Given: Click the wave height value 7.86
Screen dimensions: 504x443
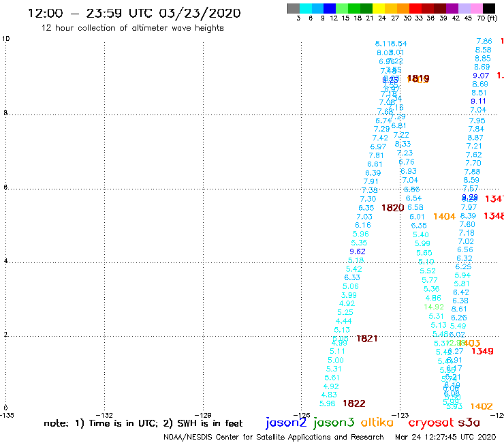Looking at the screenshot, I should click(x=484, y=41).
